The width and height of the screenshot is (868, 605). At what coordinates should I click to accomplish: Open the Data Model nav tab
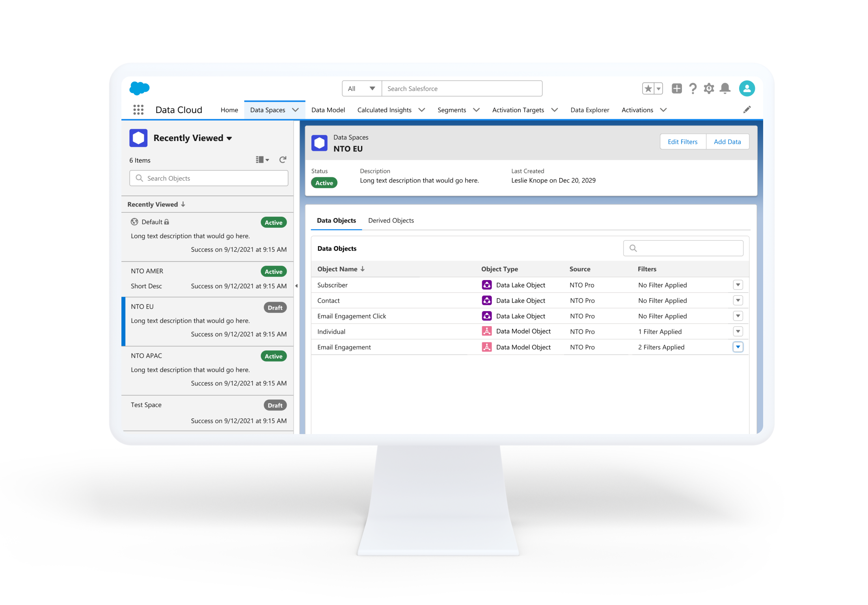328,110
